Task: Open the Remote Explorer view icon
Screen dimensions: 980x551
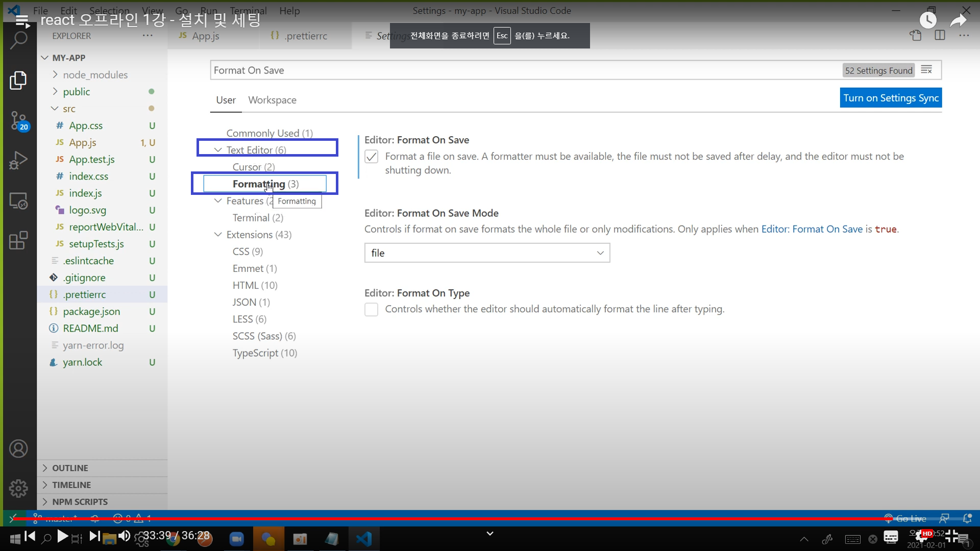Action: pyautogui.click(x=18, y=201)
